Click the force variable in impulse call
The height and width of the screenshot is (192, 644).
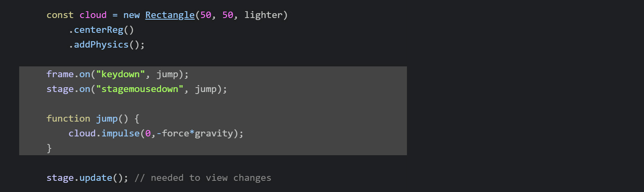click(x=175, y=134)
